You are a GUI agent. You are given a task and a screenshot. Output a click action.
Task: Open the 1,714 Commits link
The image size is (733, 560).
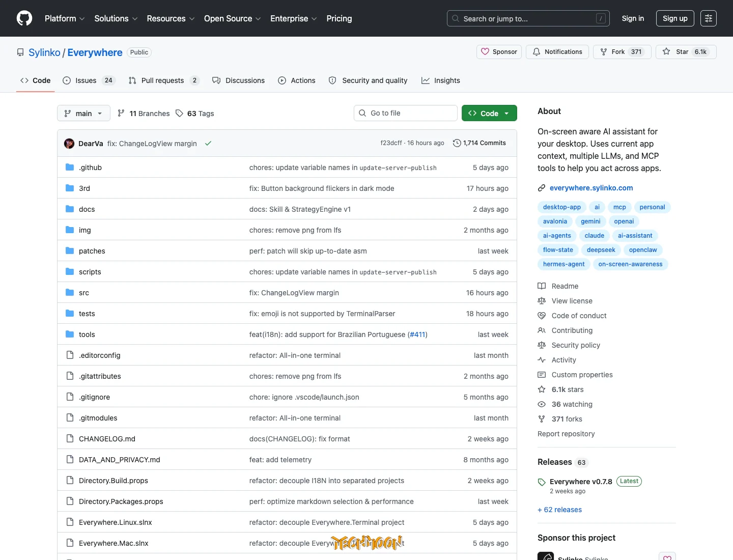tap(480, 143)
